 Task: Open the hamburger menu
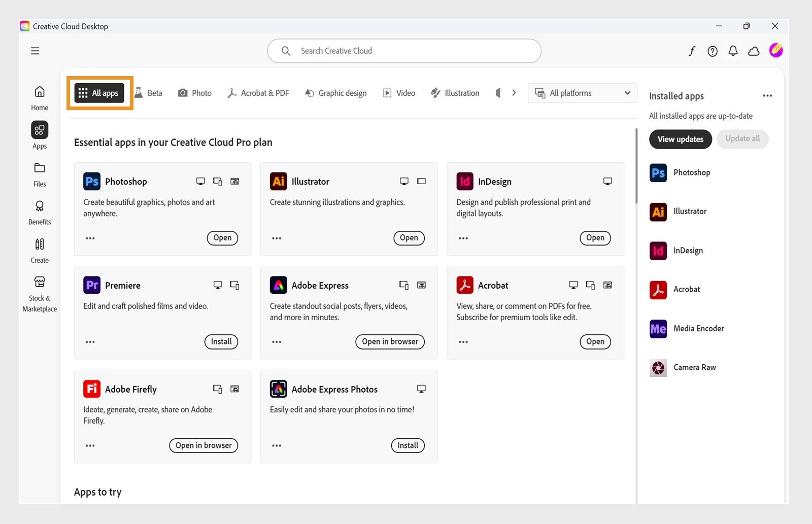pos(35,51)
